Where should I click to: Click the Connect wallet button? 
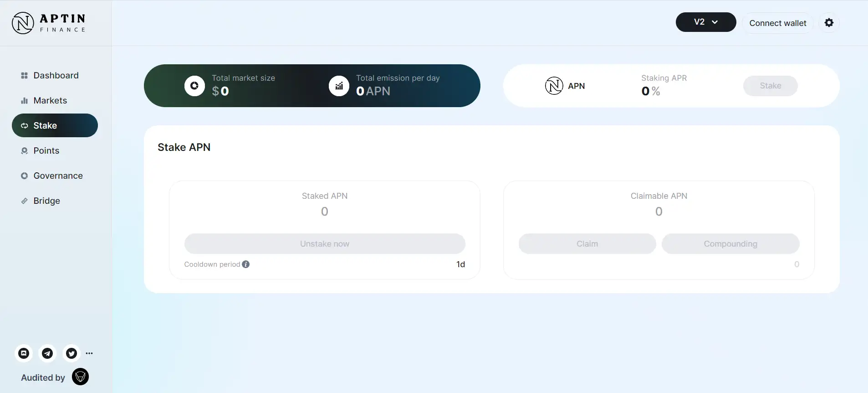(x=777, y=23)
